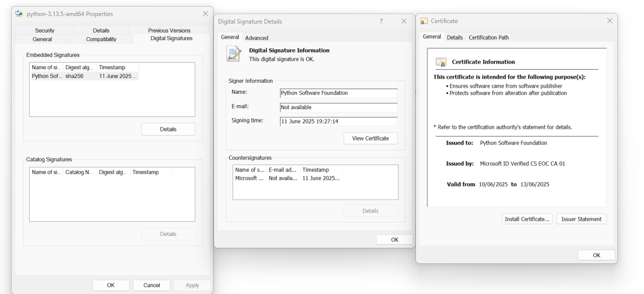Click OK in the Certificate window

597,255
